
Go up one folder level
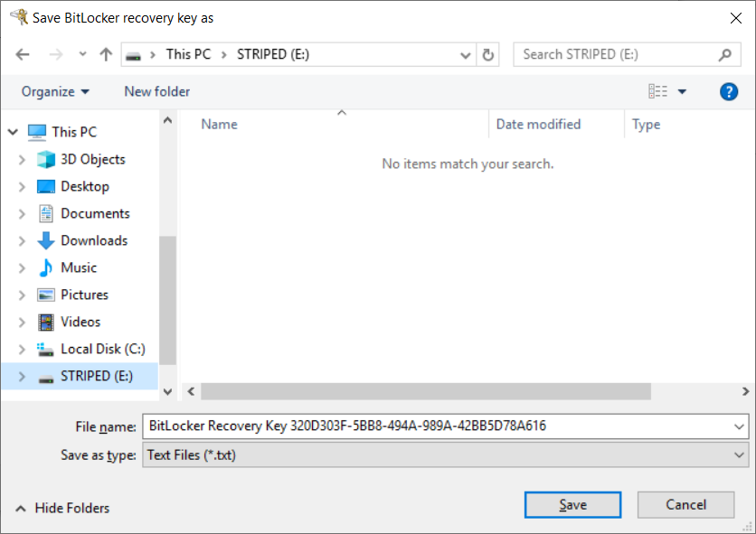click(x=106, y=54)
